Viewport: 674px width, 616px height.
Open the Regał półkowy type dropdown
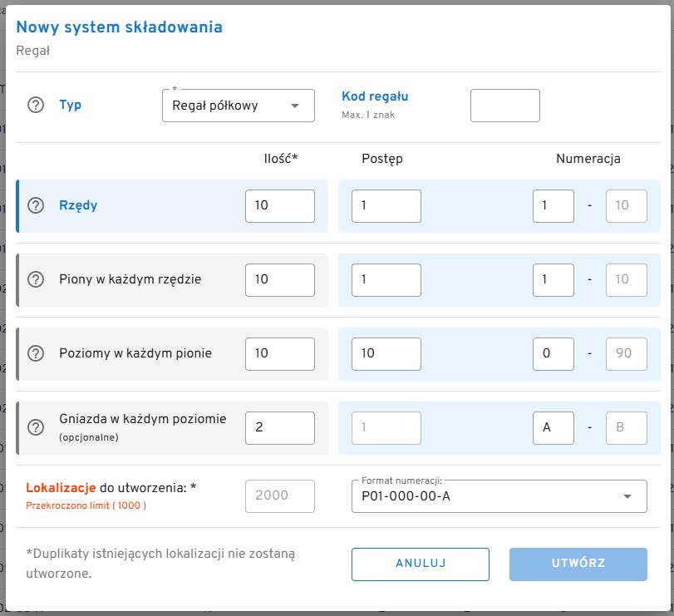point(238,106)
